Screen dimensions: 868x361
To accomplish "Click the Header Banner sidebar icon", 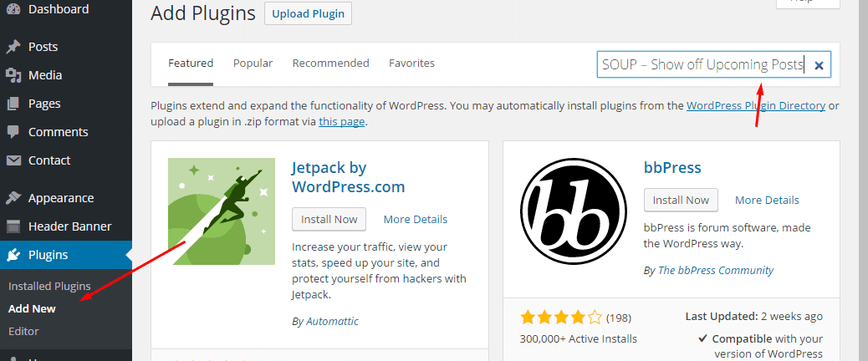I will (x=13, y=226).
